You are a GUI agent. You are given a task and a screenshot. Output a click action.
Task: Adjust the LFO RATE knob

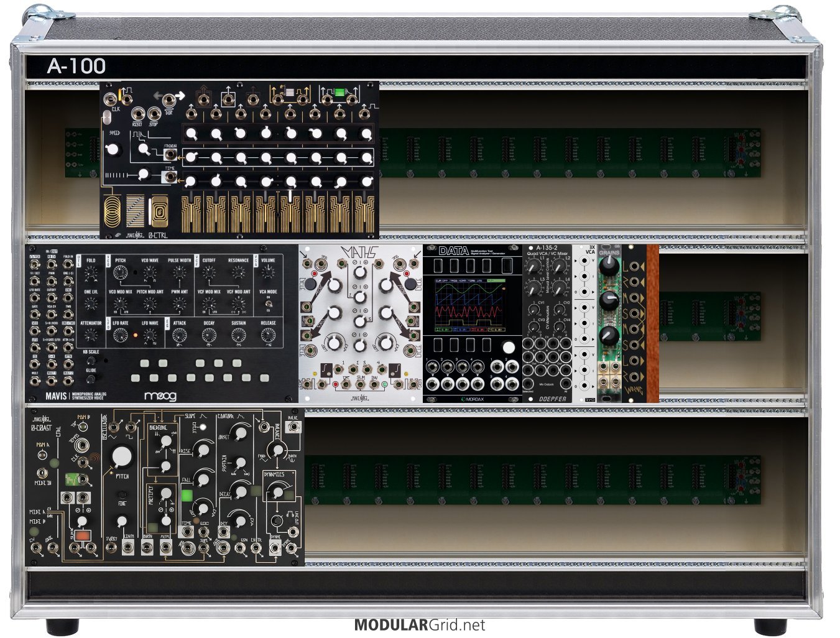[x=121, y=336]
